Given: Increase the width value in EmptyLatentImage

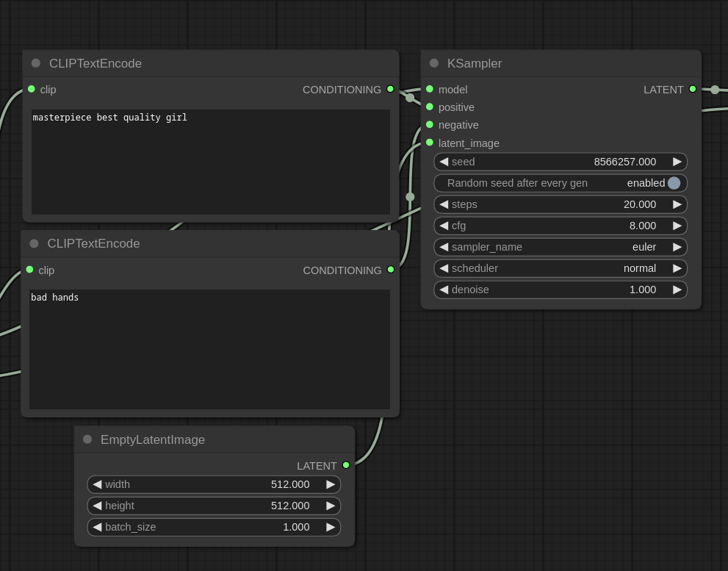Looking at the screenshot, I should pyautogui.click(x=330, y=484).
